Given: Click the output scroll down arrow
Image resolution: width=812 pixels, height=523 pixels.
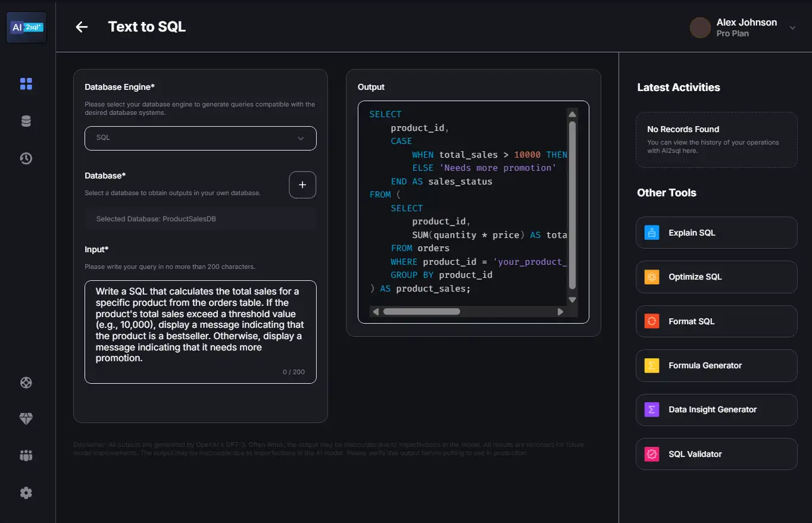Looking at the screenshot, I should click(x=572, y=300).
